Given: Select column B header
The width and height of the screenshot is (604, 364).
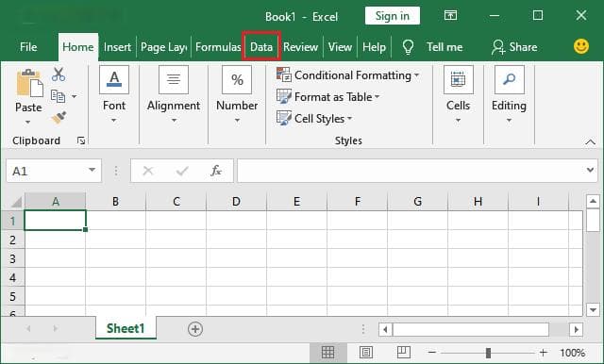Looking at the screenshot, I should tap(115, 202).
